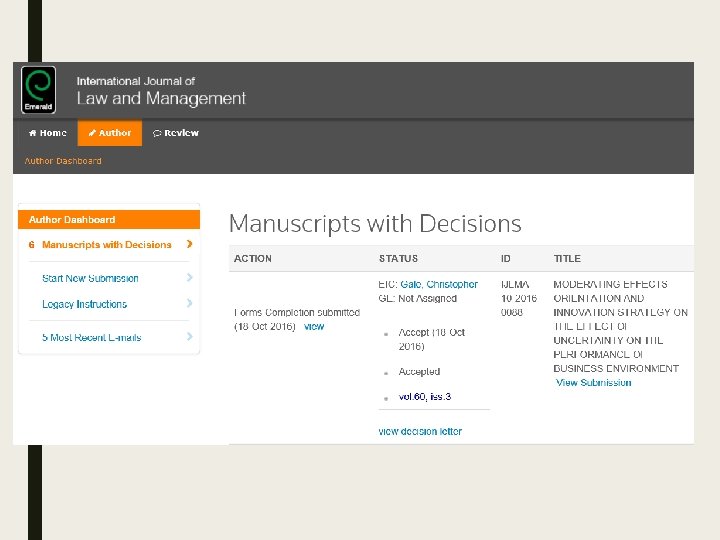Click view link beside Forms Completion submitted
Viewport: 720px width, 540px height.
314,327
